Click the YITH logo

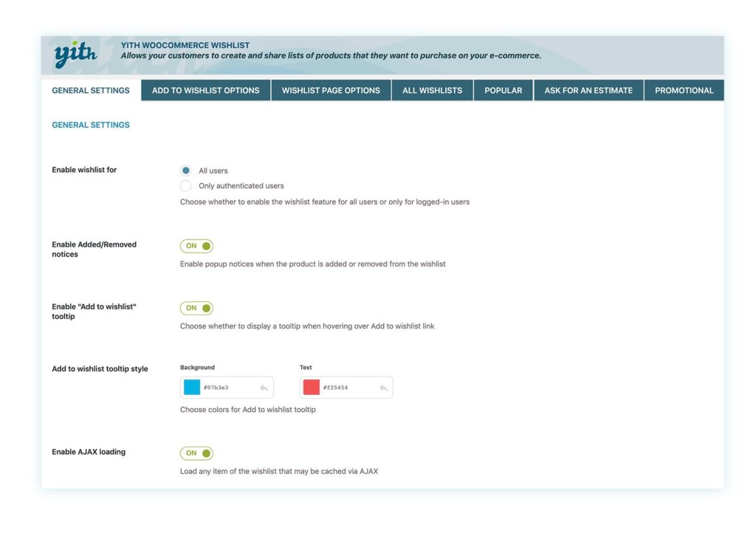(x=75, y=55)
